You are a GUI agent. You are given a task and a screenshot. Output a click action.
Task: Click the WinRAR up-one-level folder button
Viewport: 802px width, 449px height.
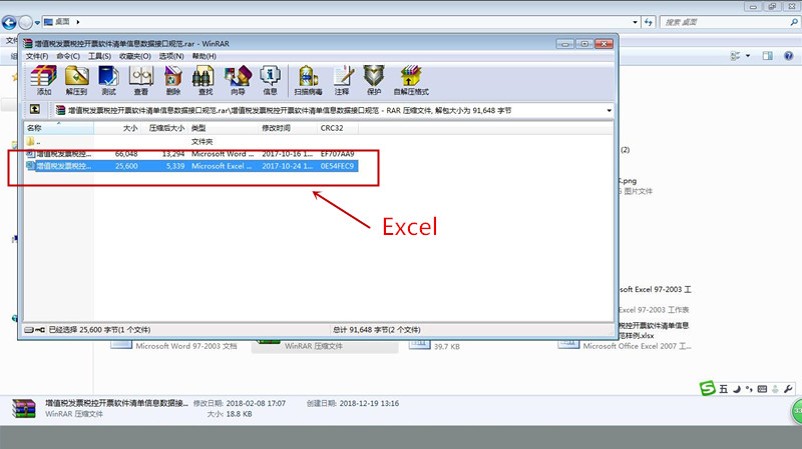tap(35, 109)
